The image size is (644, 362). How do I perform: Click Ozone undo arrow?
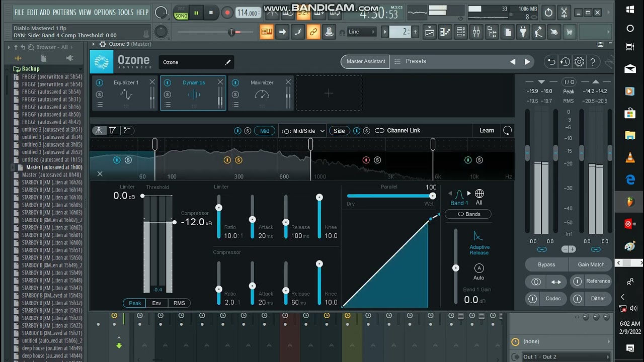(551, 62)
